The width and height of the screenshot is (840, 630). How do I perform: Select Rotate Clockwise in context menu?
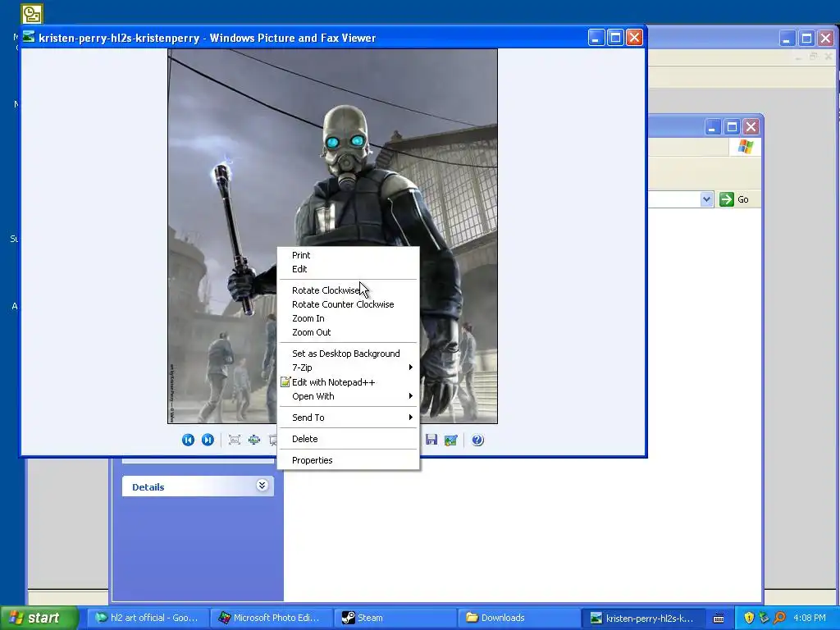348,290
